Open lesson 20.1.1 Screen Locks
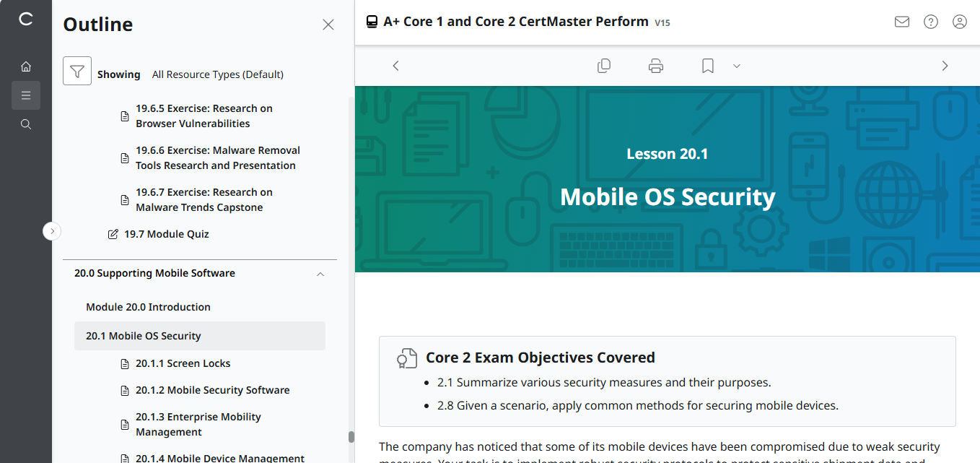Image resolution: width=980 pixels, height=463 pixels. pos(183,363)
